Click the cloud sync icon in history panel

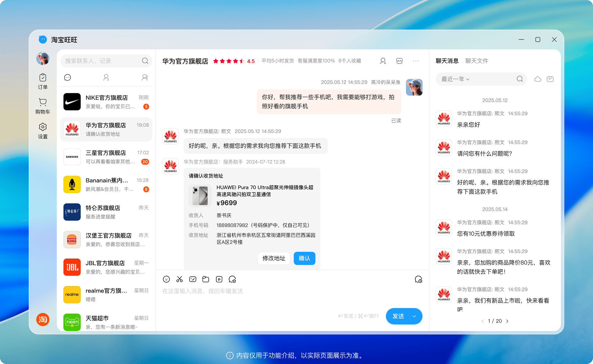pyautogui.click(x=538, y=79)
